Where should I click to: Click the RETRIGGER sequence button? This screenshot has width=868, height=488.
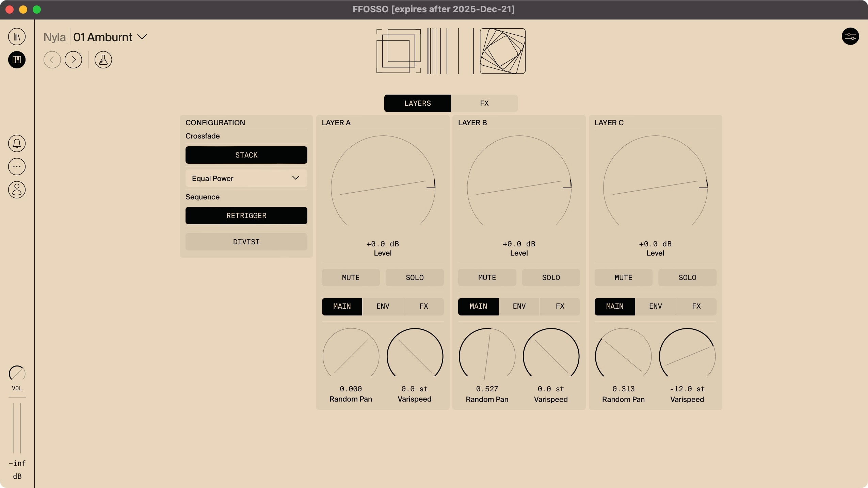click(246, 215)
